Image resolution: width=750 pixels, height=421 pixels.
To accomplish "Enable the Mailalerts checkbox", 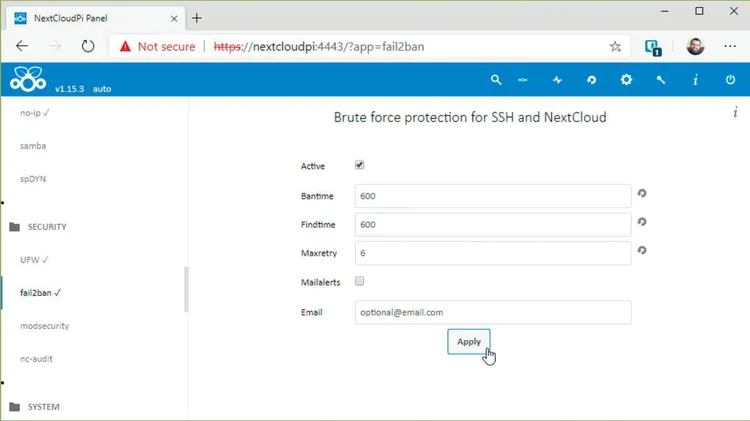I will (x=359, y=281).
